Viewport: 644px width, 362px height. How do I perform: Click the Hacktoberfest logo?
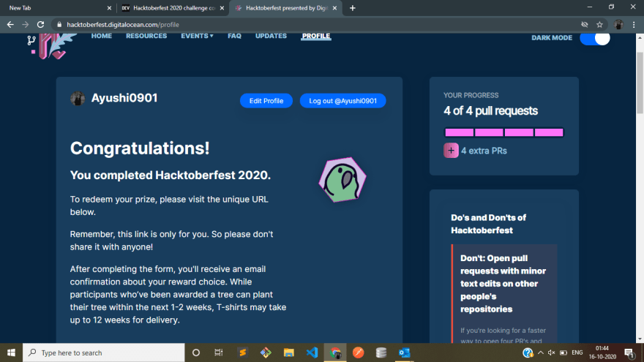point(52,46)
